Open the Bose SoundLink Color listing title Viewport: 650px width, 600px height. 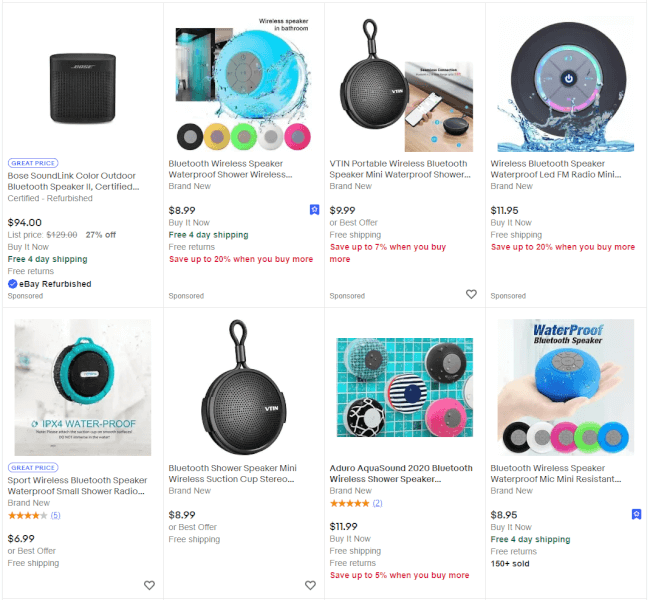pos(73,180)
